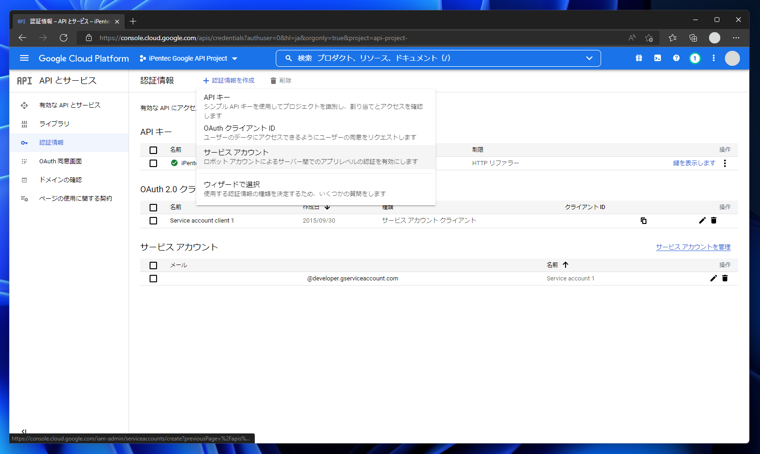Click the browser back arrow
Image resolution: width=760 pixels, height=454 pixels.
pyautogui.click(x=22, y=38)
